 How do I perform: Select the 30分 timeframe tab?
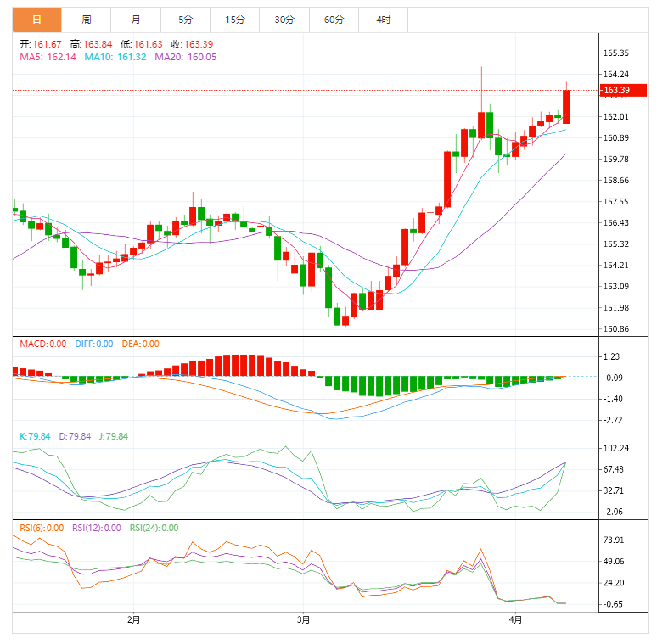pyautogui.click(x=284, y=20)
